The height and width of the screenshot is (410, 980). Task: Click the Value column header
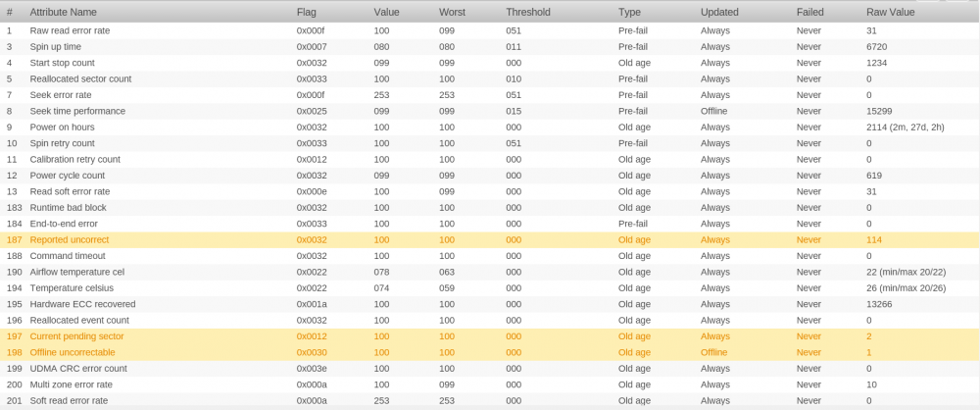click(386, 12)
